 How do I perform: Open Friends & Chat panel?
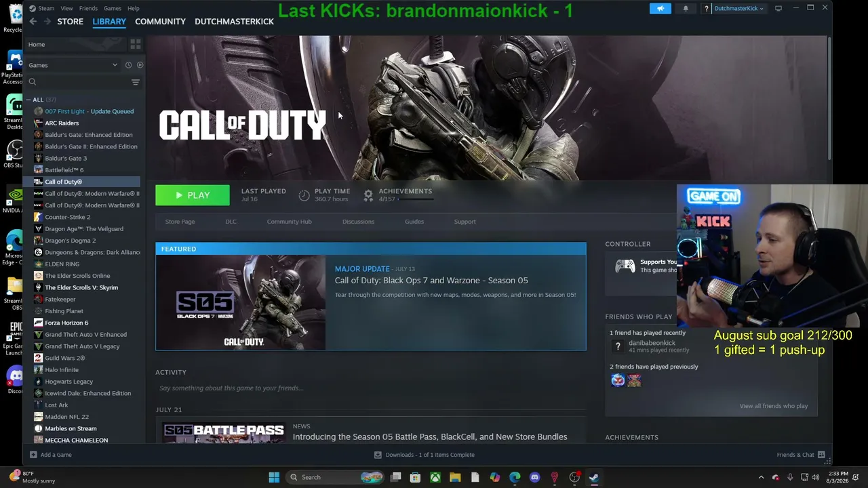801,455
